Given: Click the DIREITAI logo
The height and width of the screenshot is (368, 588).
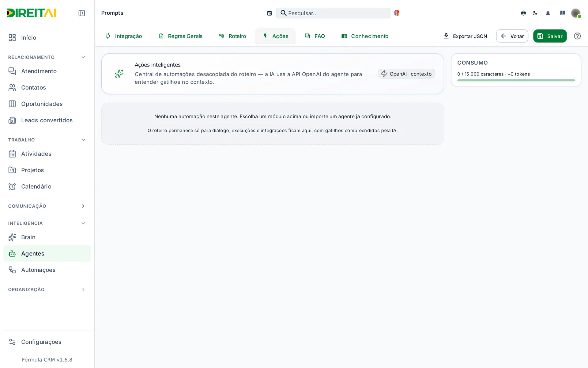Looking at the screenshot, I should [32, 13].
